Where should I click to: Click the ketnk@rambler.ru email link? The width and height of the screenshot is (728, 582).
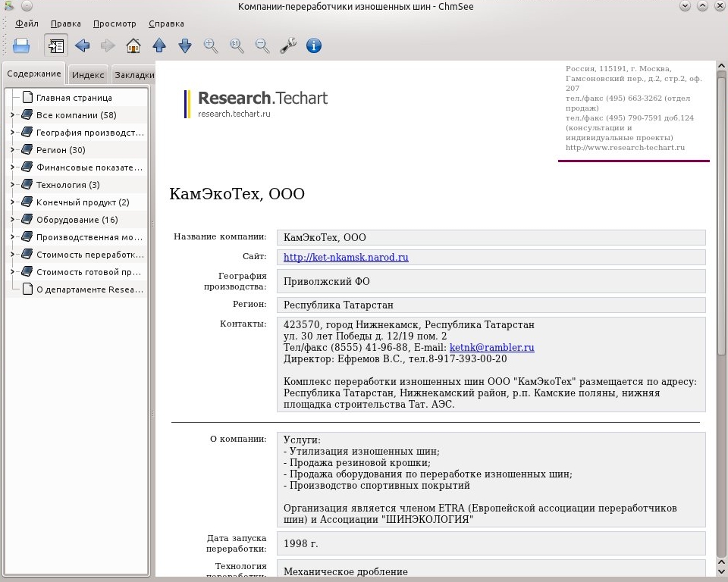coord(491,347)
